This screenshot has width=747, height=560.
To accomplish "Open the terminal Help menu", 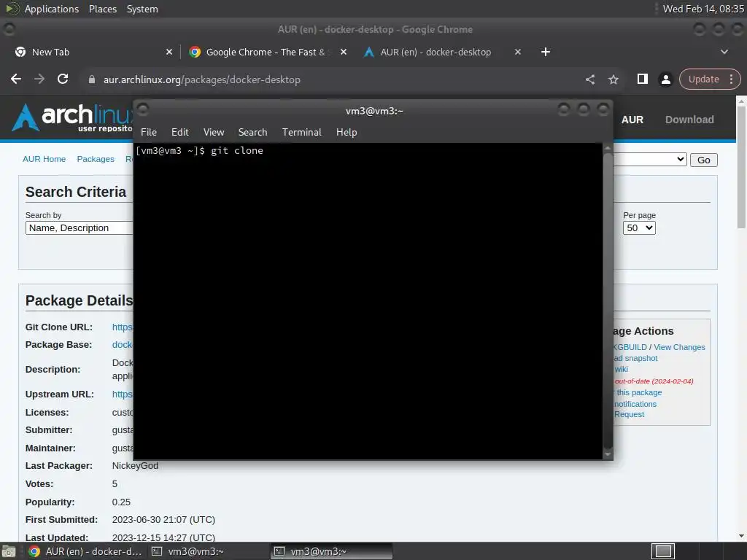I will tap(347, 133).
